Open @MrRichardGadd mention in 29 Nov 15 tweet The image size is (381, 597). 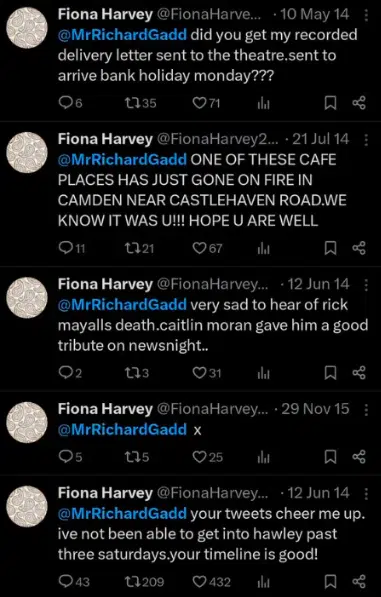tap(122, 429)
